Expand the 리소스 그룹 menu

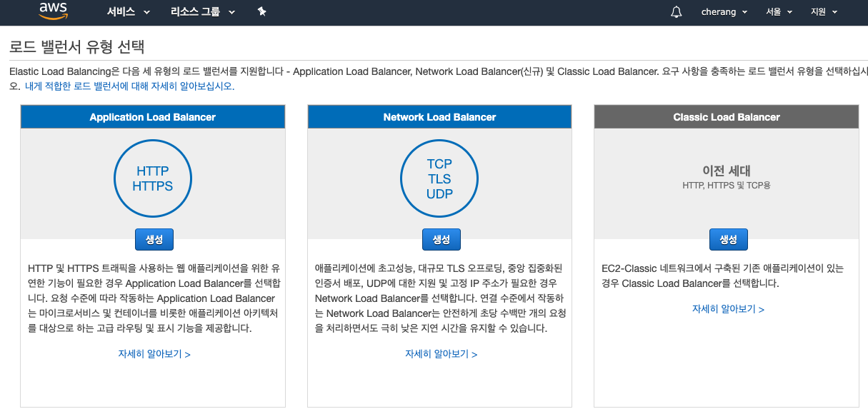pyautogui.click(x=204, y=12)
